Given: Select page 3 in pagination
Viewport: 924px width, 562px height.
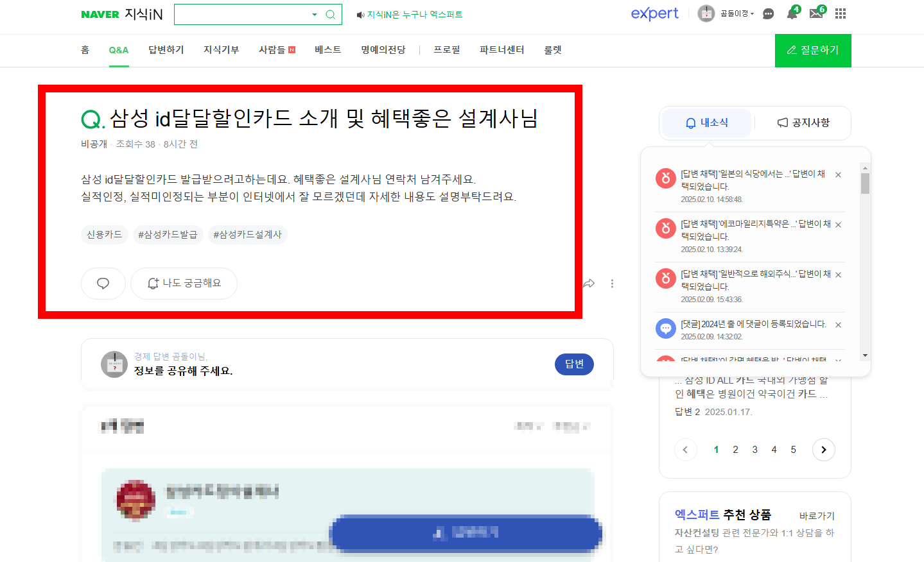Looking at the screenshot, I should point(754,450).
